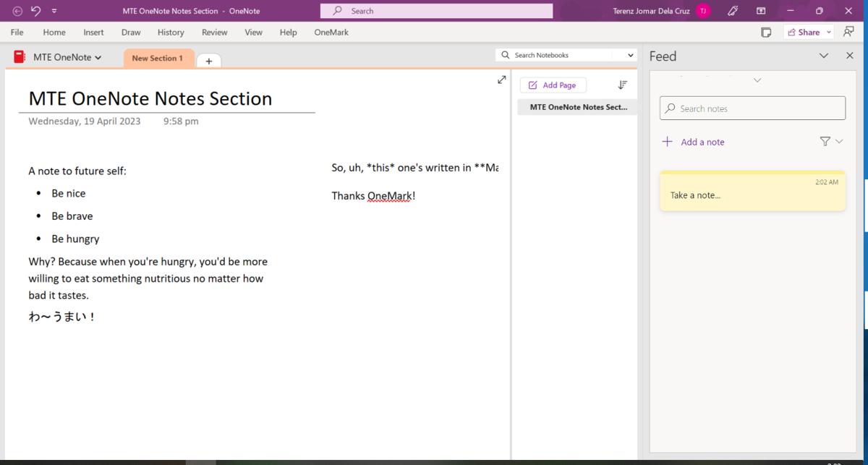Screen dimensions: 868x465
Task: Click the pen customization icon in title bar
Action: [732, 11]
